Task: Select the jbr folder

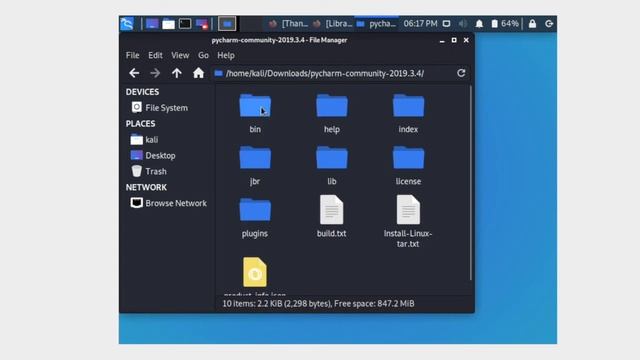Action: pos(255,165)
